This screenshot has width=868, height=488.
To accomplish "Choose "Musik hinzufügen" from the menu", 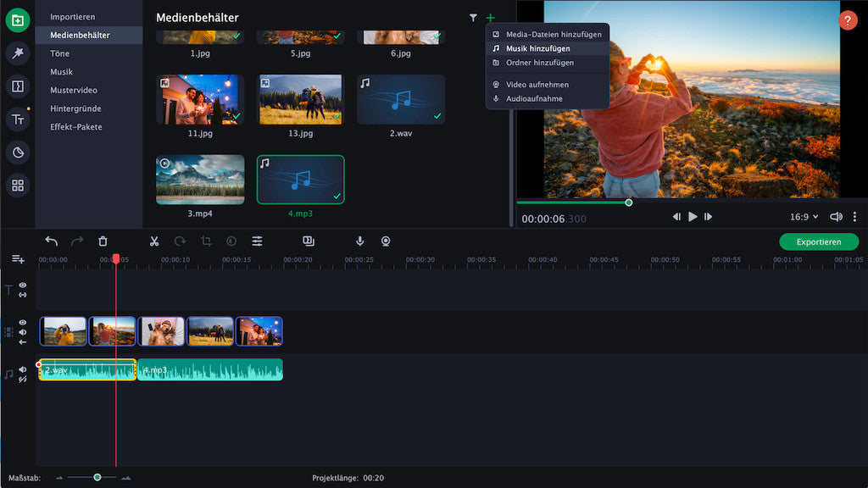I will pos(537,48).
